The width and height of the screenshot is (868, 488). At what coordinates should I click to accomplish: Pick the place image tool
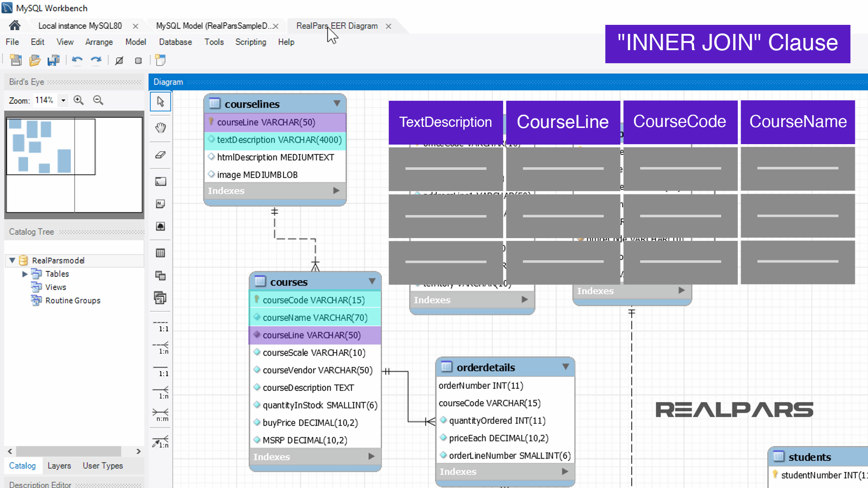[x=160, y=226]
